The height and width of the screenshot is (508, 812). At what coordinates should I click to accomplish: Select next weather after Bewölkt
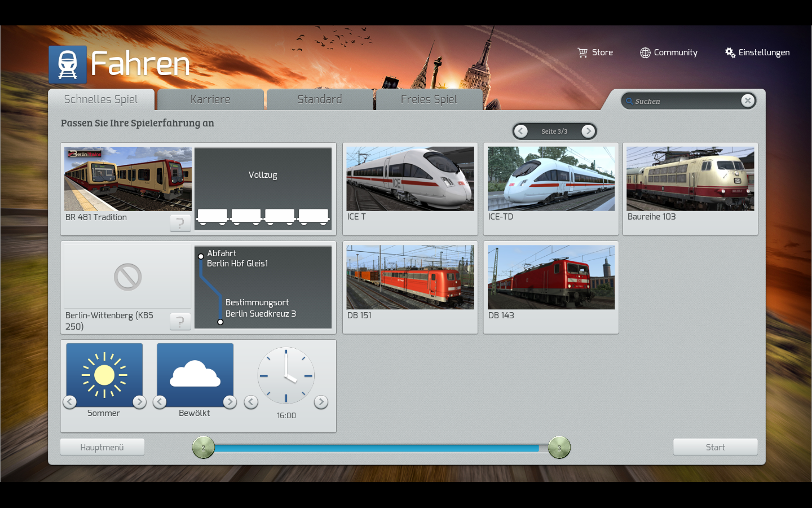click(x=230, y=402)
